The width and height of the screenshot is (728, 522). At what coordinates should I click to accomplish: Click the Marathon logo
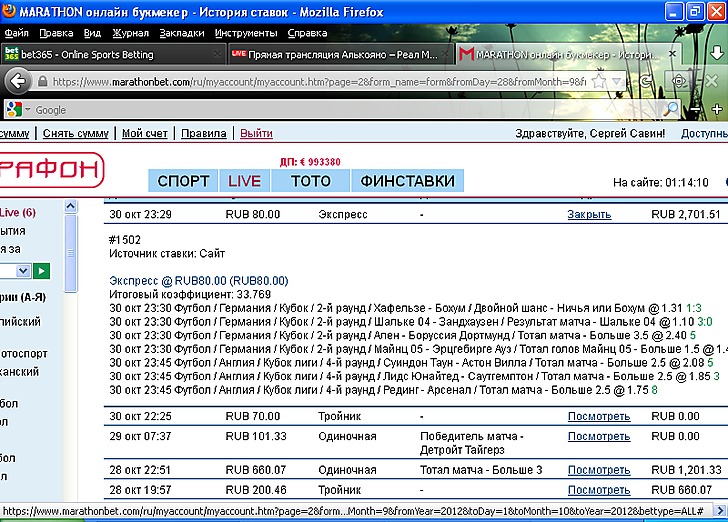[51, 170]
